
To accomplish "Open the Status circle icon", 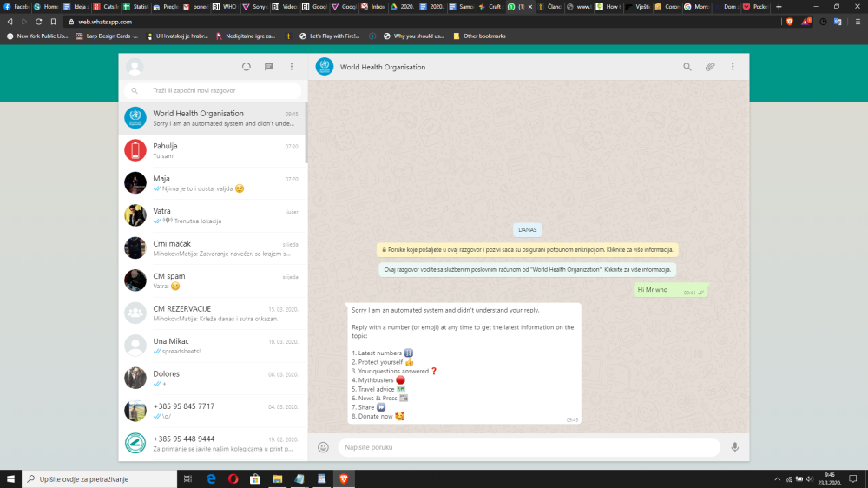I will (x=247, y=67).
